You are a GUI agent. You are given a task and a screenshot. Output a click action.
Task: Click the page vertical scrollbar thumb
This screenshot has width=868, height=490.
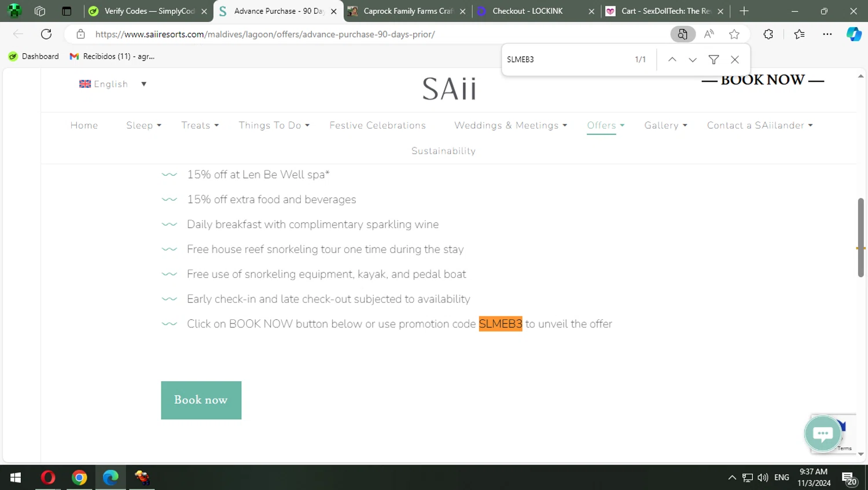(860, 237)
